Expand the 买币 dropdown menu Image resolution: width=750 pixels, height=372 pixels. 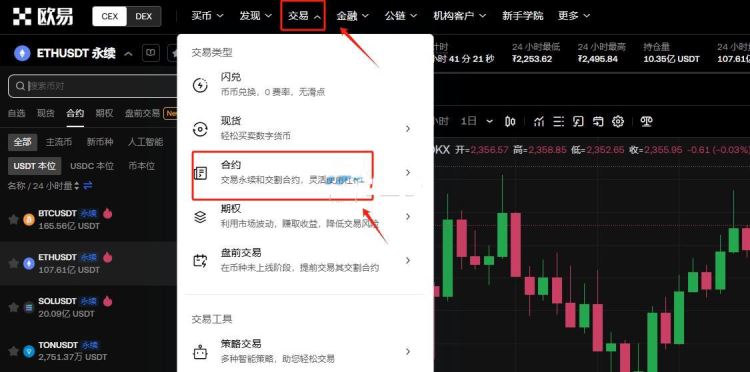point(207,16)
